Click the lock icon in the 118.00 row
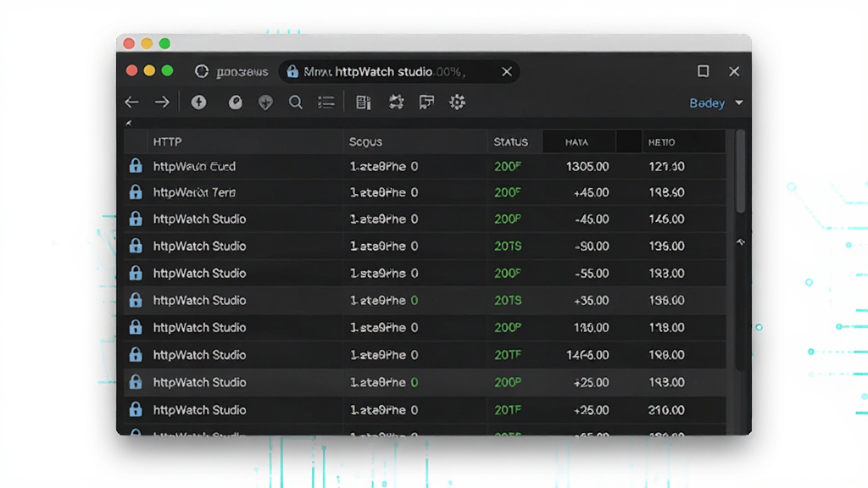Image resolution: width=868 pixels, height=488 pixels. pyautogui.click(x=136, y=327)
